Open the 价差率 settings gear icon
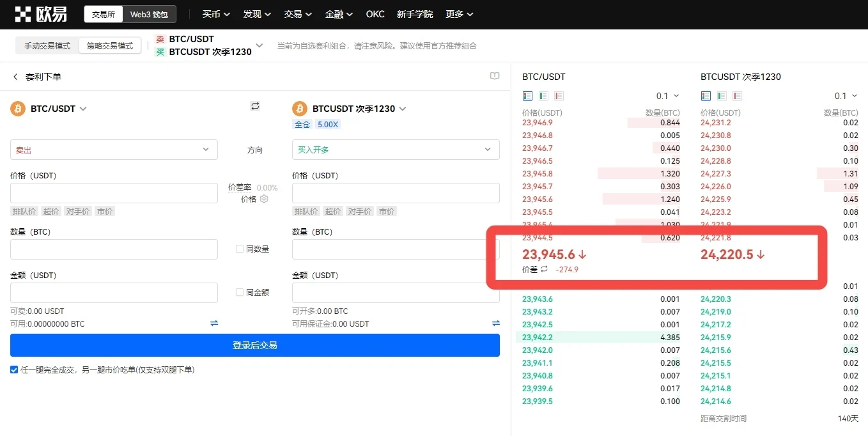 point(264,199)
